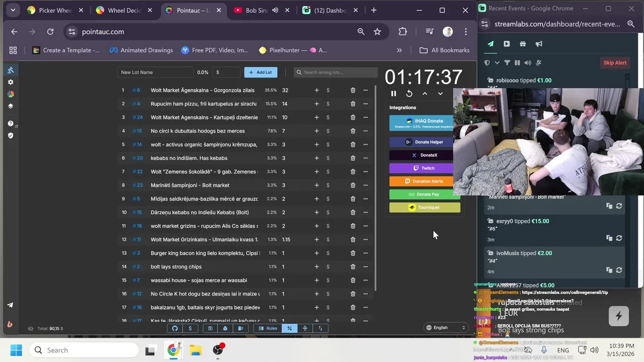Click the bug icon in bottom toolbar
Viewport: 644px width, 362px height.
click(225, 328)
